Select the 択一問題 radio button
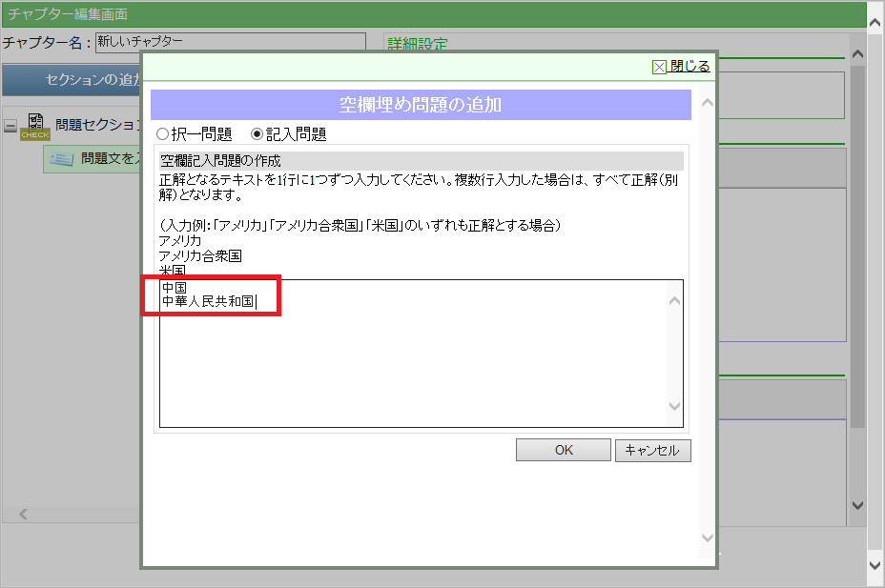This screenshot has height=588, width=885. (x=162, y=134)
